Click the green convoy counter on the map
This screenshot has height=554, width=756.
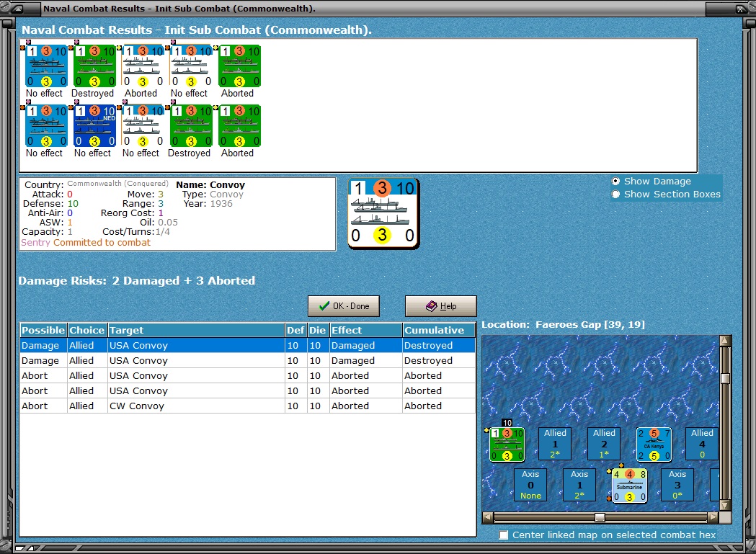click(507, 444)
